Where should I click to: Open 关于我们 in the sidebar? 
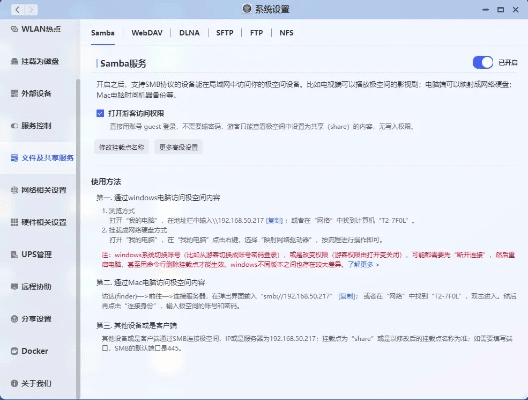pos(36,383)
